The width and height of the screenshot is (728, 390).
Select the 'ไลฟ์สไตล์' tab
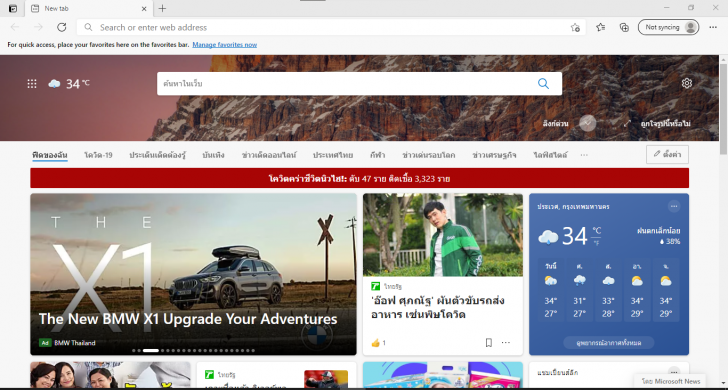[550, 155]
